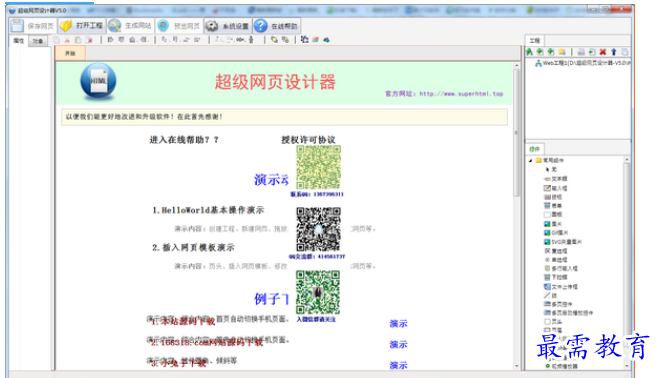Click the bring-to-front layers icon in toolbar
The width and height of the screenshot is (658, 378).
pos(274,40)
